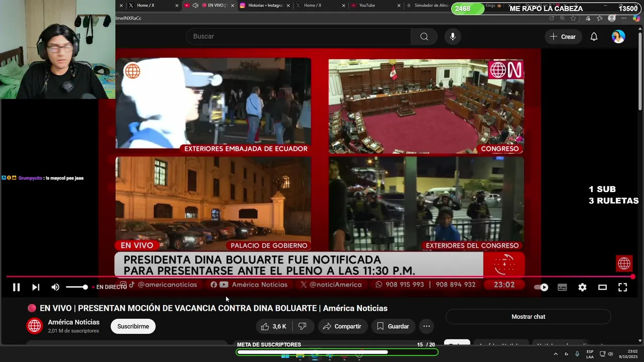This screenshot has height=362, width=644.
Task: Subscribe with the Suscribirme button
Action: coord(133,326)
